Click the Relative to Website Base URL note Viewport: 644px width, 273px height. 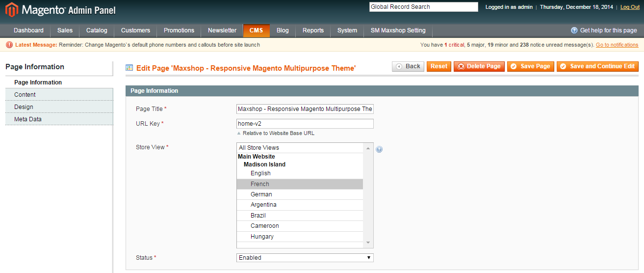[x=279, y=133]
